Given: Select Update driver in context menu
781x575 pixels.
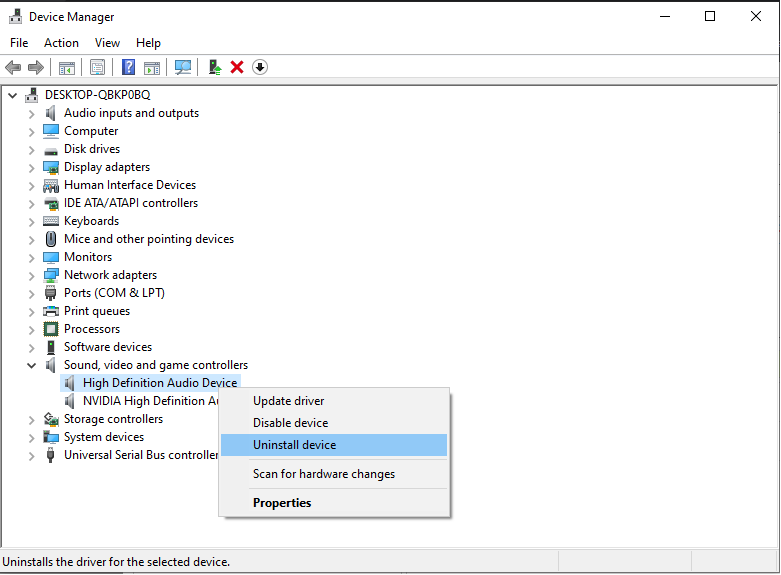Looking at the screenshot, I should click(288, 401).
